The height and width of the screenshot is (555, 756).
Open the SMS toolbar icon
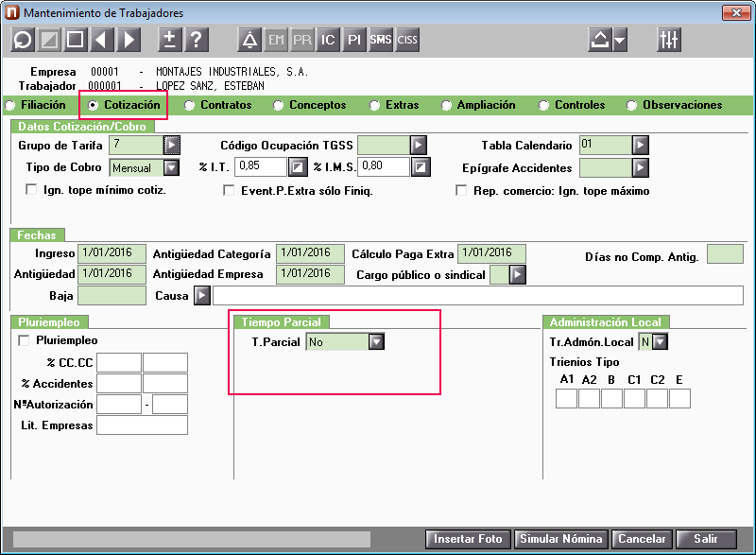point(381,40)
